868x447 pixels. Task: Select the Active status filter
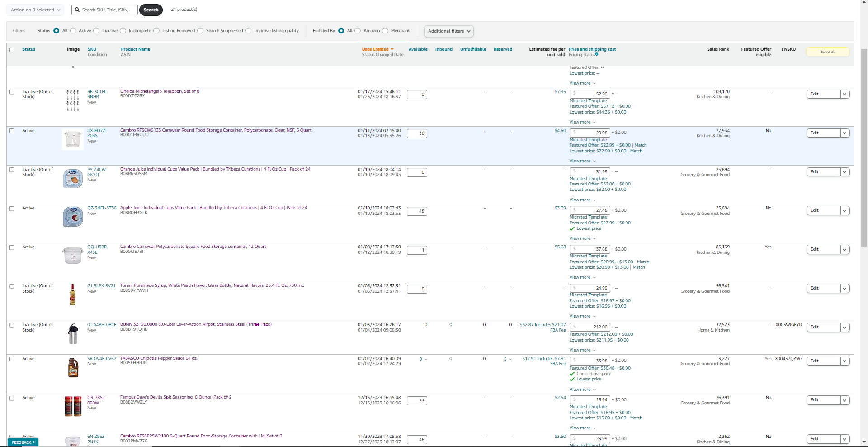(73, 31)
